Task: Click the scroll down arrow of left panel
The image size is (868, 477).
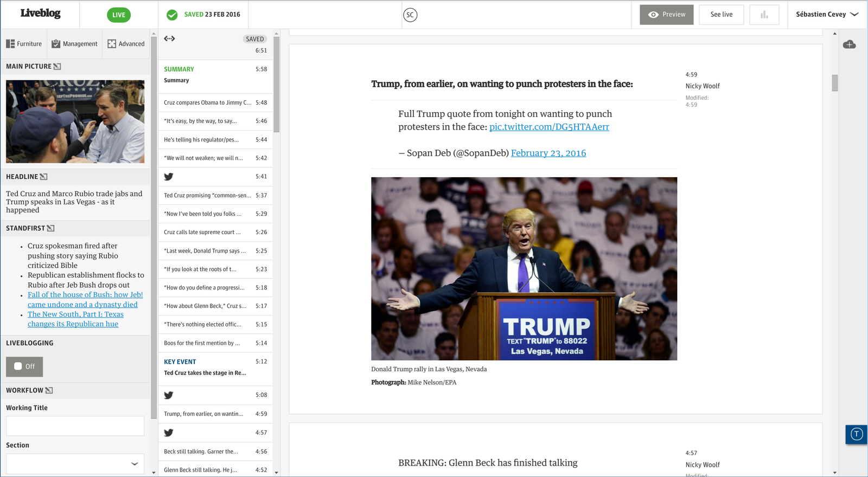Action: point(154,473)
